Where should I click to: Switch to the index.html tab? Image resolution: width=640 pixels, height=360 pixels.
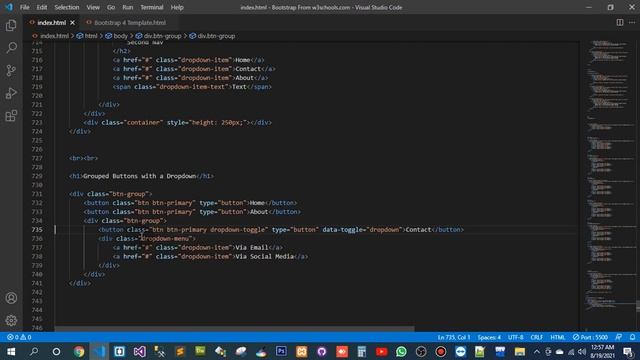(51, 22)
